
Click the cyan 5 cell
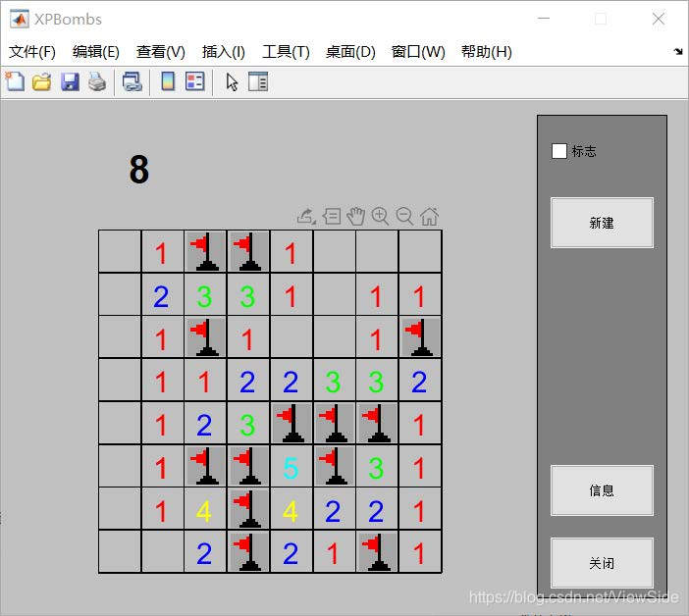pos(291,466)
